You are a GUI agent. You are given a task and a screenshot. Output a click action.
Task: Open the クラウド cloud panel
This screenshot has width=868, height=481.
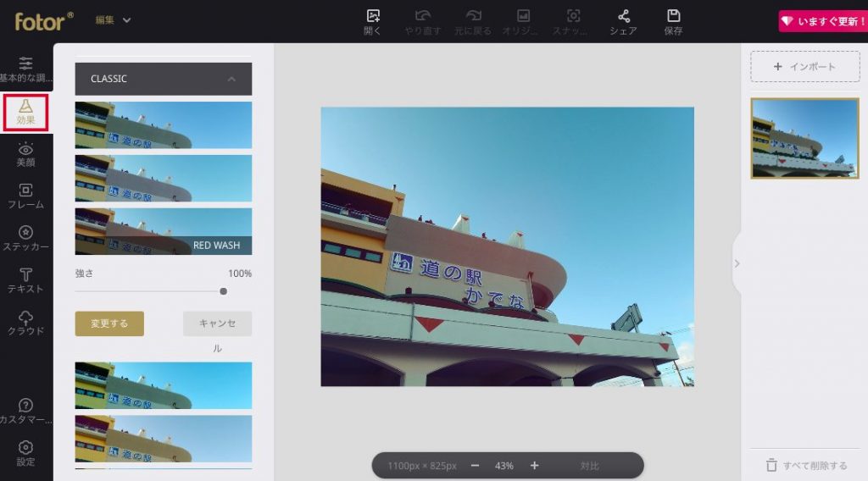tap(25, 323)
